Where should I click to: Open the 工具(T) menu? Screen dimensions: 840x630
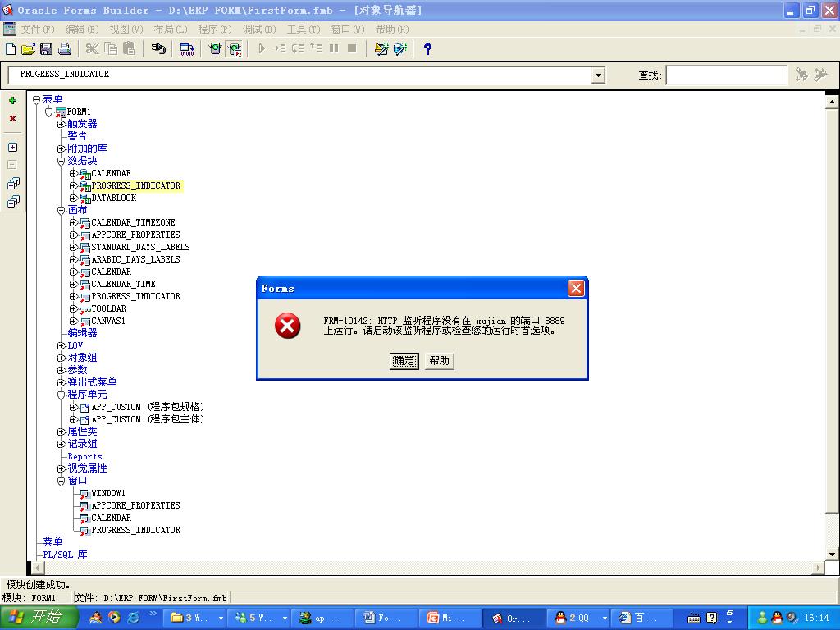point(304,29)
